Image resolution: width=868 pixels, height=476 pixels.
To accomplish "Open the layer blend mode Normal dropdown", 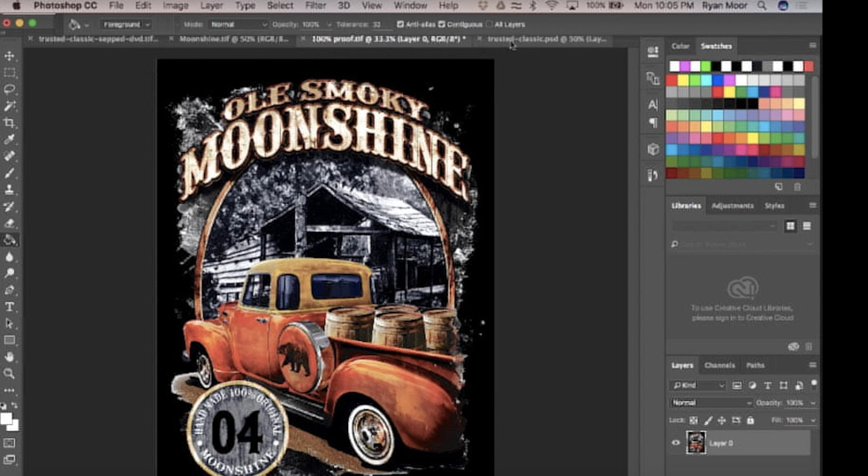I will [x=711, y=403].
